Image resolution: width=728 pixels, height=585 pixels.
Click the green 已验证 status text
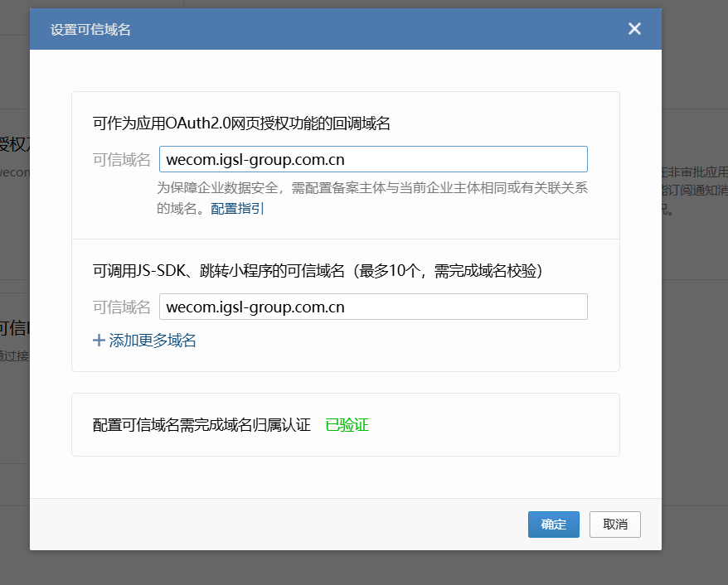[x=347, y=425]
